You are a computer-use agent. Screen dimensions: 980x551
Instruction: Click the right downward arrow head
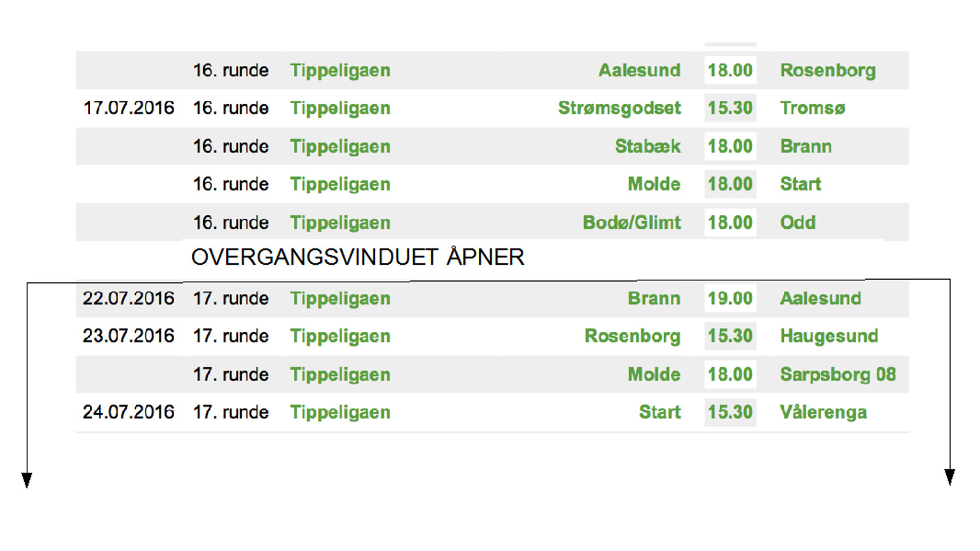(949, 477)
